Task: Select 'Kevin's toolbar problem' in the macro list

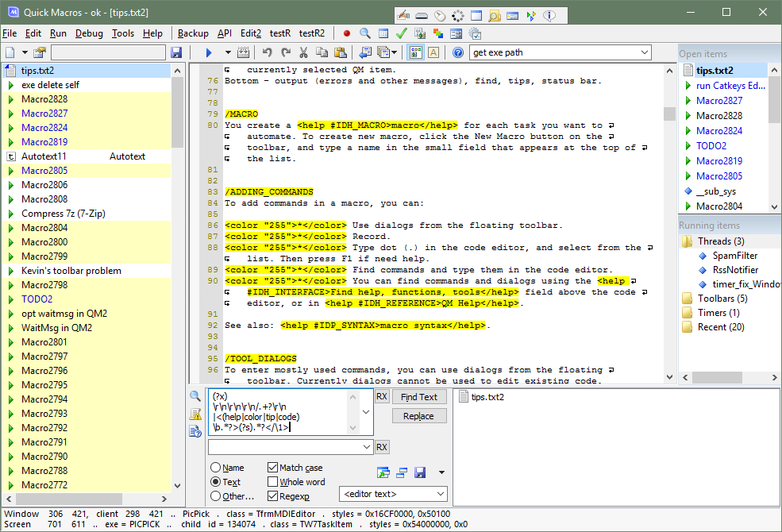Action: point(71,271)
